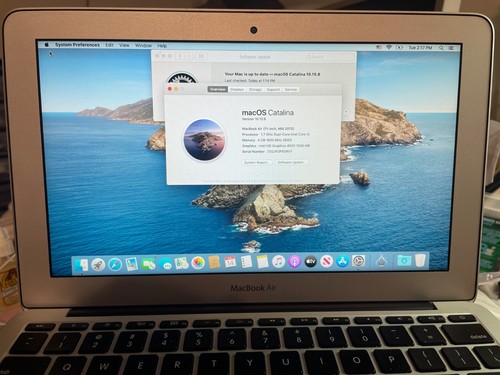This screenshot has height=375, width=500.
Task: Open Podcasts purple icon in Dock
Action: click(x=295, y=262)
